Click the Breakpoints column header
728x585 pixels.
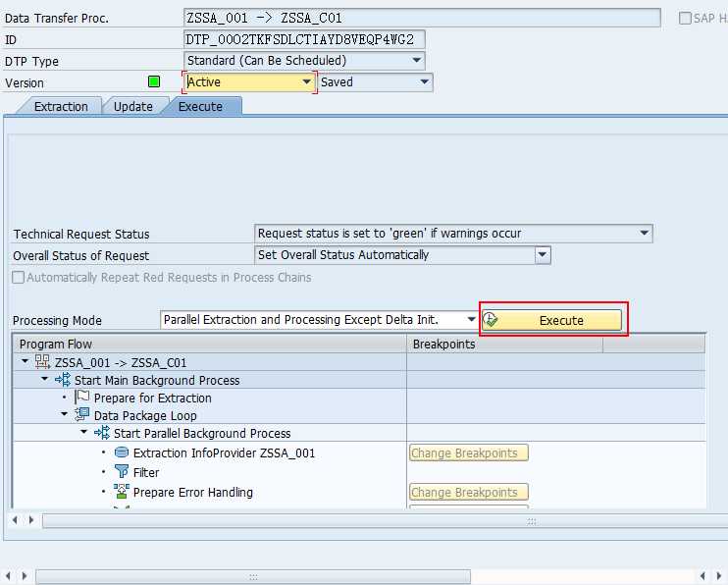point(504,345)
